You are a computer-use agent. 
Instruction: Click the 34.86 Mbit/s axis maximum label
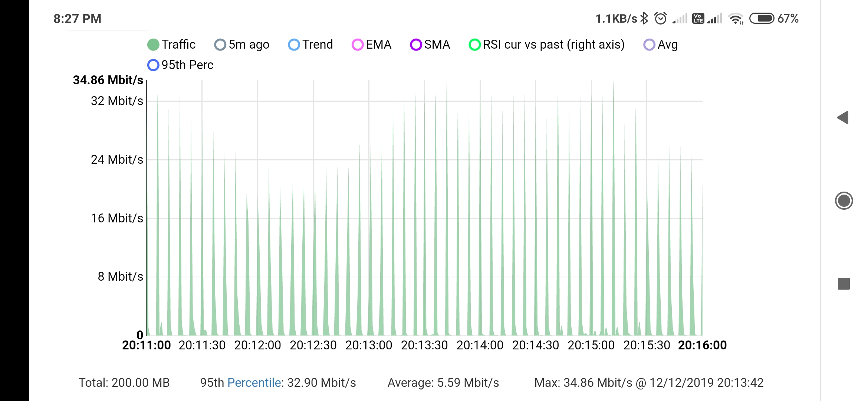tap(108, 80)
